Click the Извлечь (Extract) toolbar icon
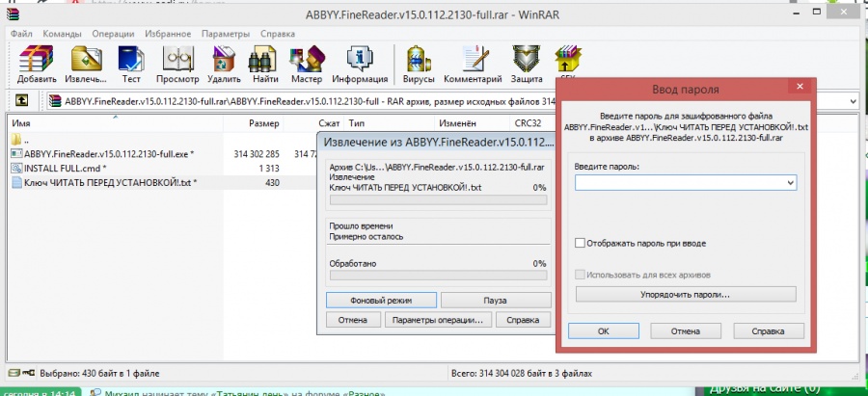868x396 pixels. click(x=86, y=65)
